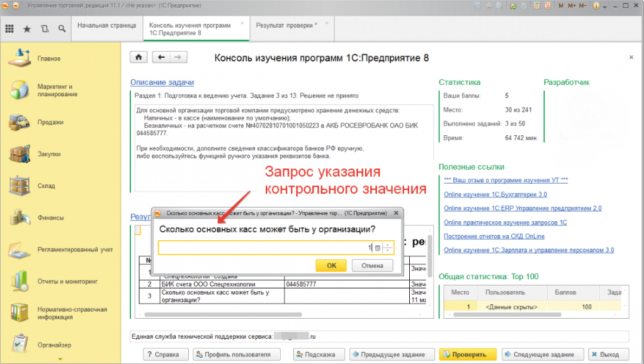Open Online изучение 1С:Бухгалтерии 3.0 link
The height and width of the screenshot is (364, 644).
tap(495, 194)
